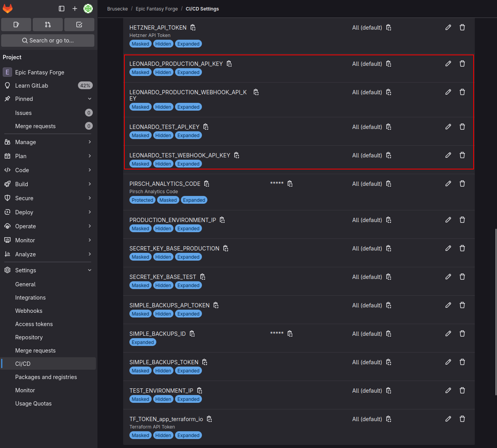497x448 pixels.
Task: Expand the Operate menu
Action: pyautogui.click(x=48, y=226)
